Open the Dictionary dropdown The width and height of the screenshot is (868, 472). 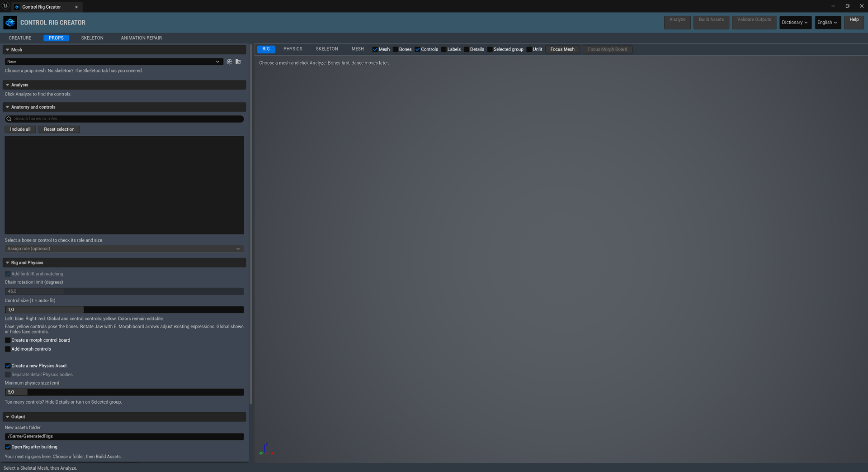(x=795, y=23)
